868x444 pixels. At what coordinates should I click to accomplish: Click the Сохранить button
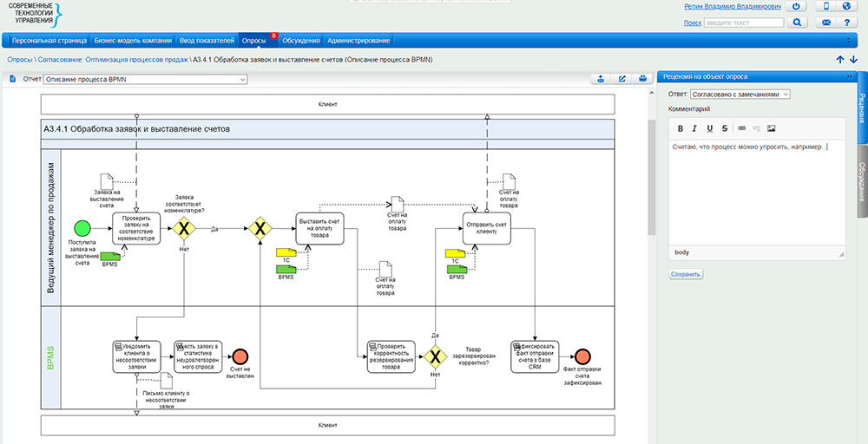pos(686,274)
